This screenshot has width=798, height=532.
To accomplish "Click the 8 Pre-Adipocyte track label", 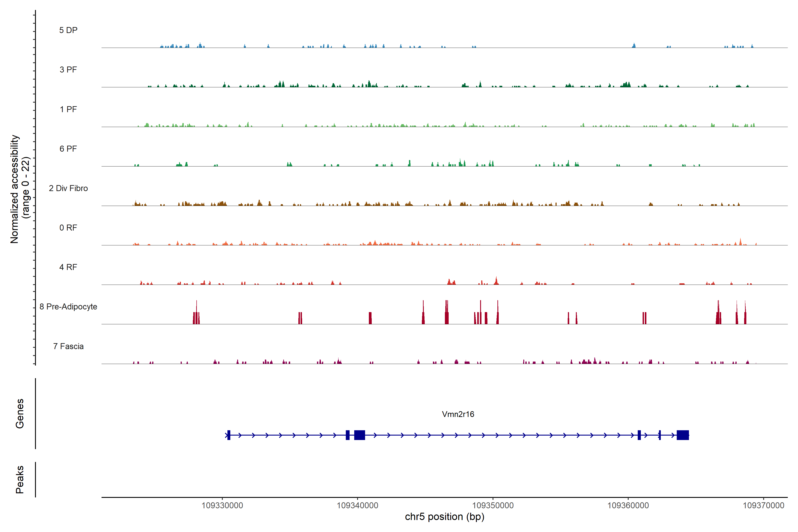I will 68,307.
